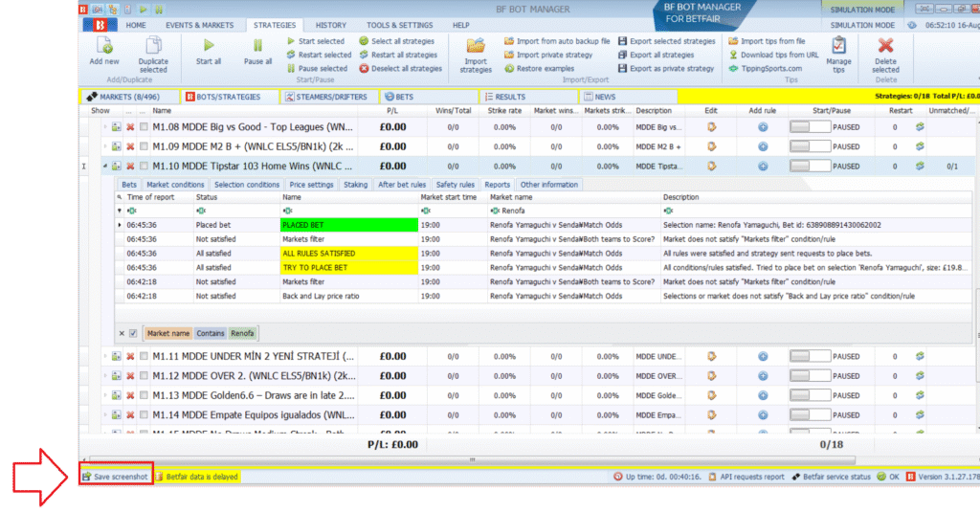This screenshot has height=512, width=980.
Task: Open the Staking sub-tab
Action: point(355,185)
